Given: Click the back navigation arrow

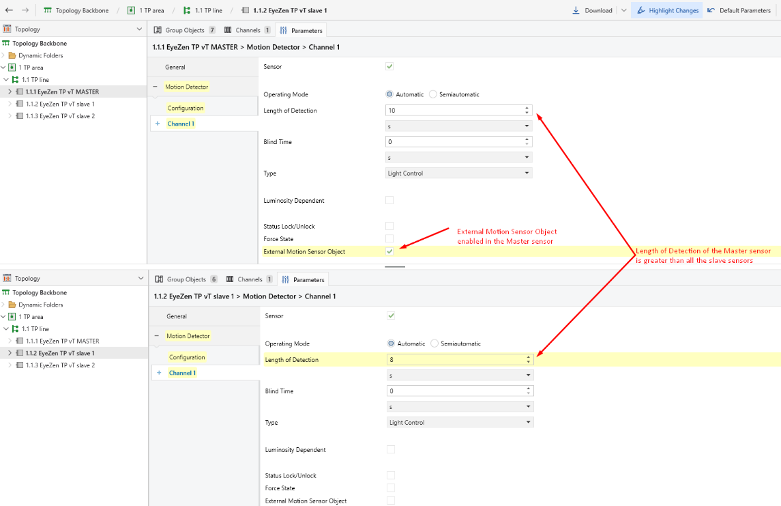Looking at the screenshot, I should (x=9, y=10).
